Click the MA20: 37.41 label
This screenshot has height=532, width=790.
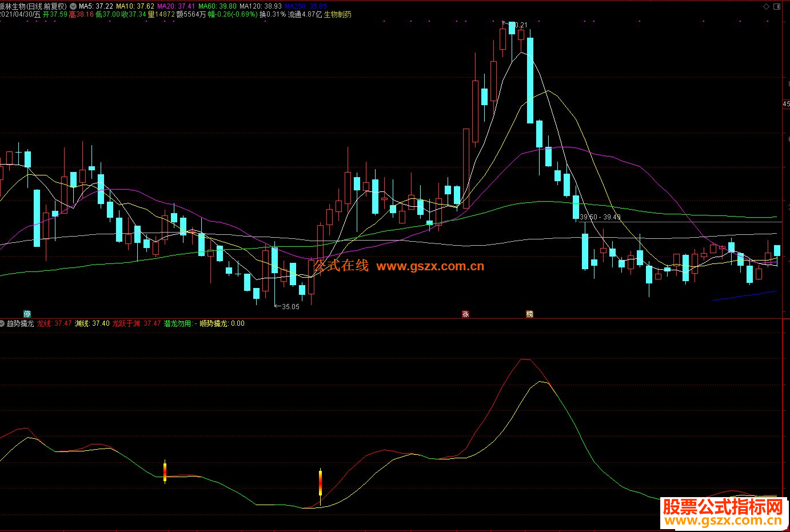[x=176, y=6]
